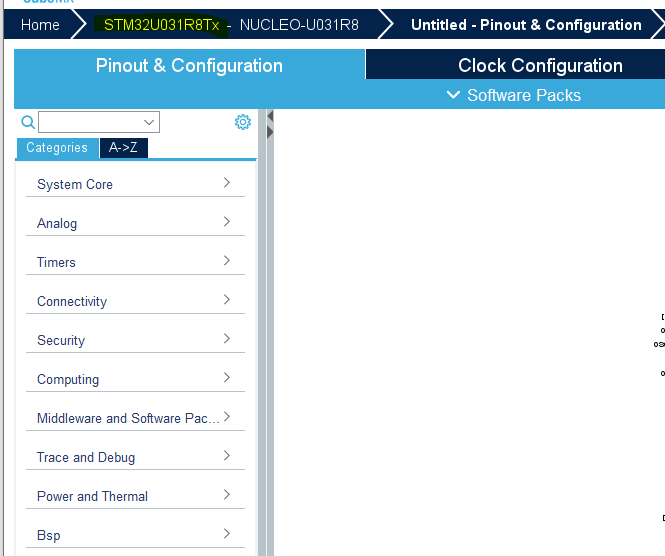Switch to the Pinout & Configuration tab
This screenshot has width=665, height=556.
(x=189, y=65)
